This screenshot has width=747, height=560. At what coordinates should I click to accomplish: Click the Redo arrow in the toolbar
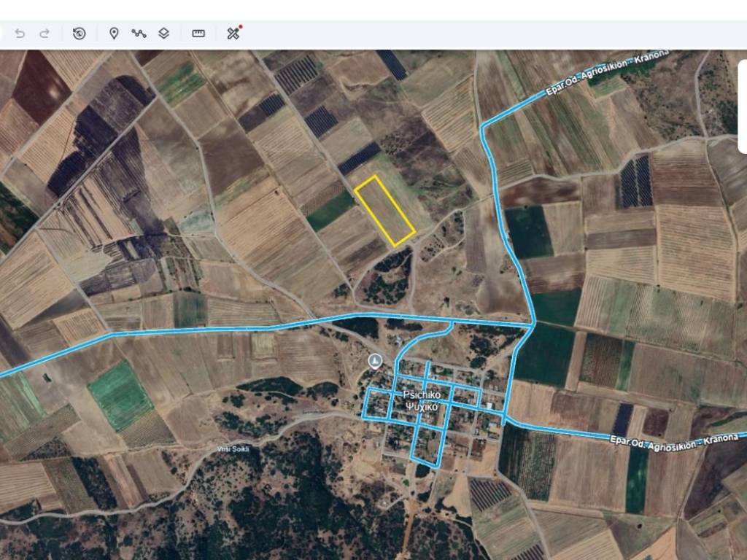(x=44, y=34)
